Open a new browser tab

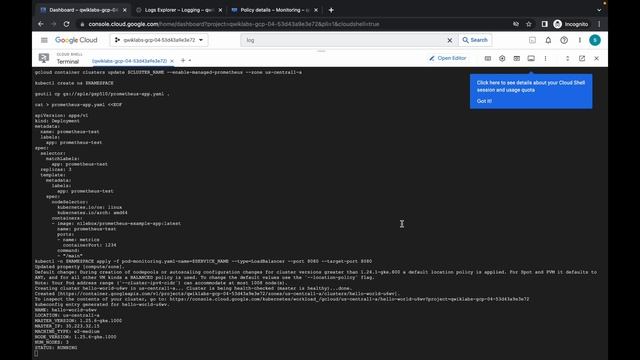[331, 10]
